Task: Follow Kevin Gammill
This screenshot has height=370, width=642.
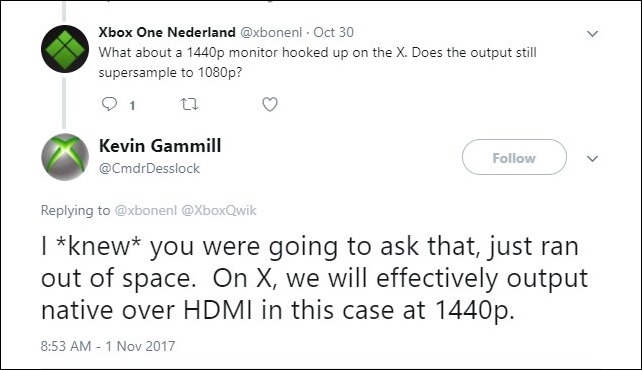Action: (514, 157)
